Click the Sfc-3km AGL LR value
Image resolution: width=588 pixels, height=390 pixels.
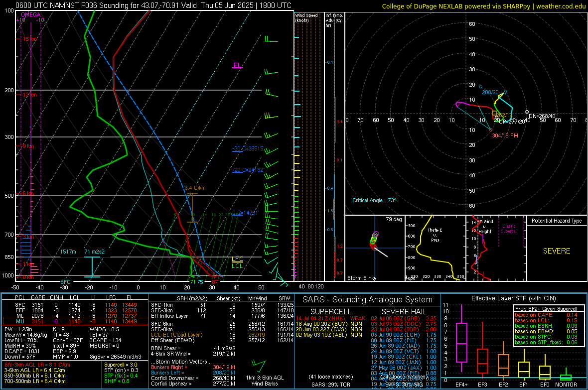37,365
